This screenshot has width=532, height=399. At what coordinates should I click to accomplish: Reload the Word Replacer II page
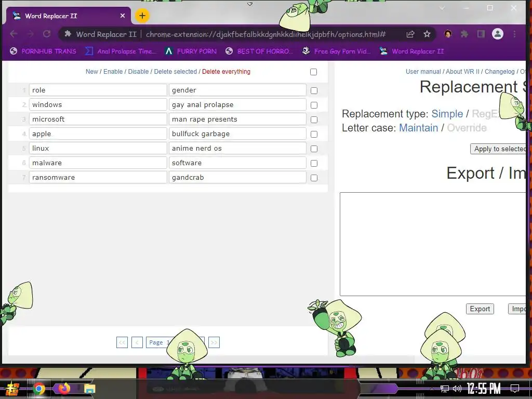click(x=47, y=34)
